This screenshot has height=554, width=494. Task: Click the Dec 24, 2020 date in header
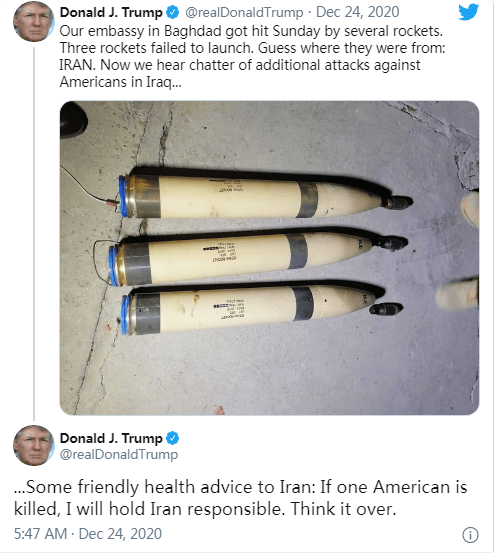coord(358,12)
